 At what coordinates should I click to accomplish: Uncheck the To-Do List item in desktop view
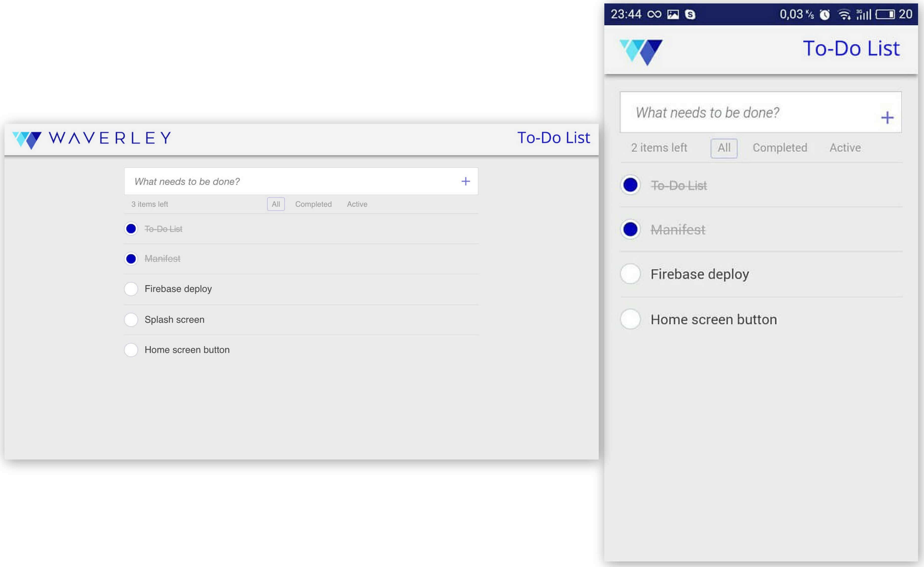tap(131, 229)
